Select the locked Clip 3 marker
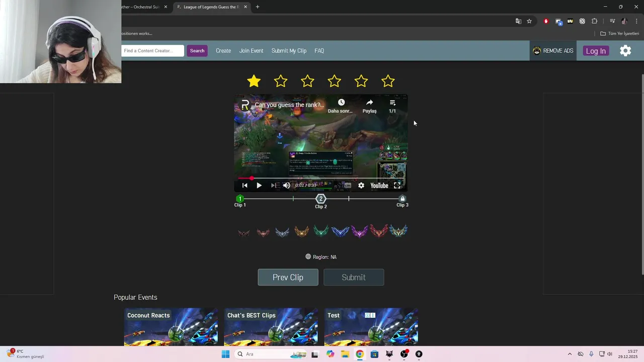The image size is (644, 362). click(403, 199)
